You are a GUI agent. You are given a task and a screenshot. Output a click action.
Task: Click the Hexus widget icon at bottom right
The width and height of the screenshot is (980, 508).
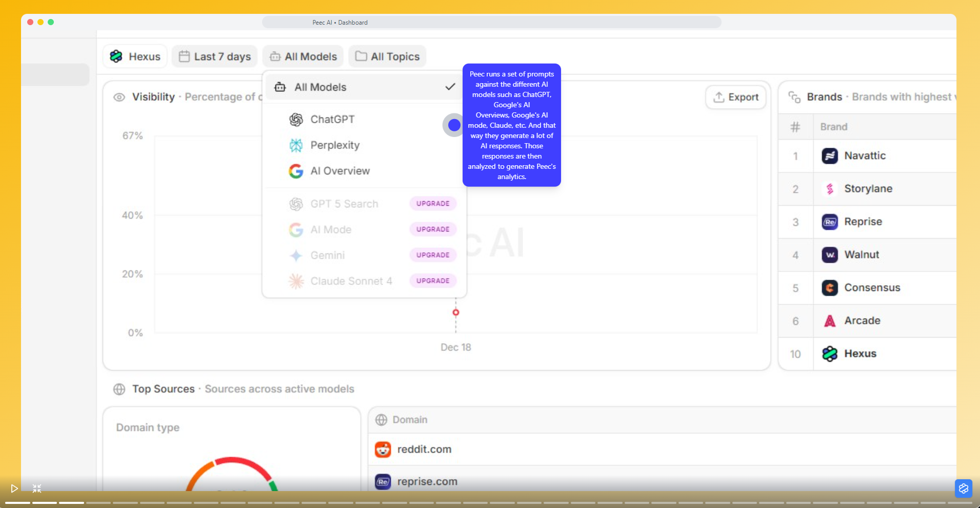[x=964, y=489]
